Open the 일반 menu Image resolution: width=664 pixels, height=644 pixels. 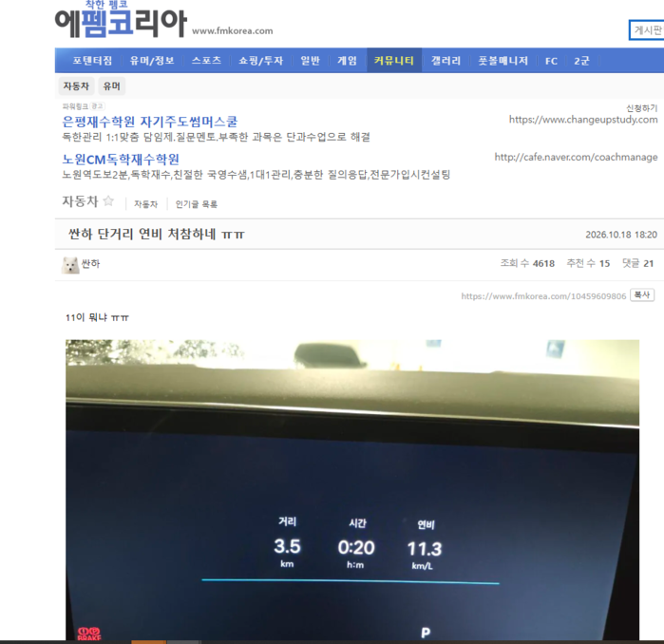point(310,61)
